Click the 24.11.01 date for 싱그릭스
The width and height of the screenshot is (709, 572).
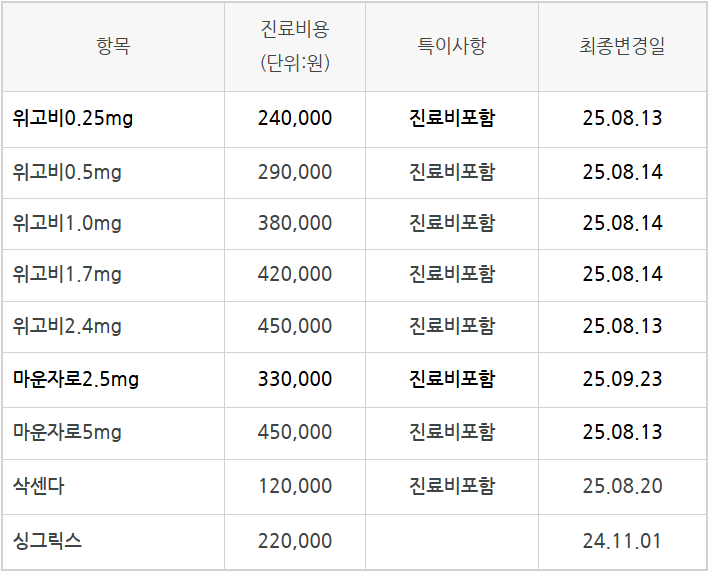tap(622, 541)
